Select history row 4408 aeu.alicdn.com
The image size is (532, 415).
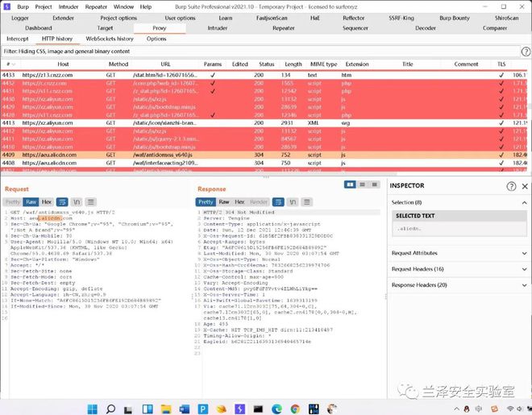click(x=264, y=163)
